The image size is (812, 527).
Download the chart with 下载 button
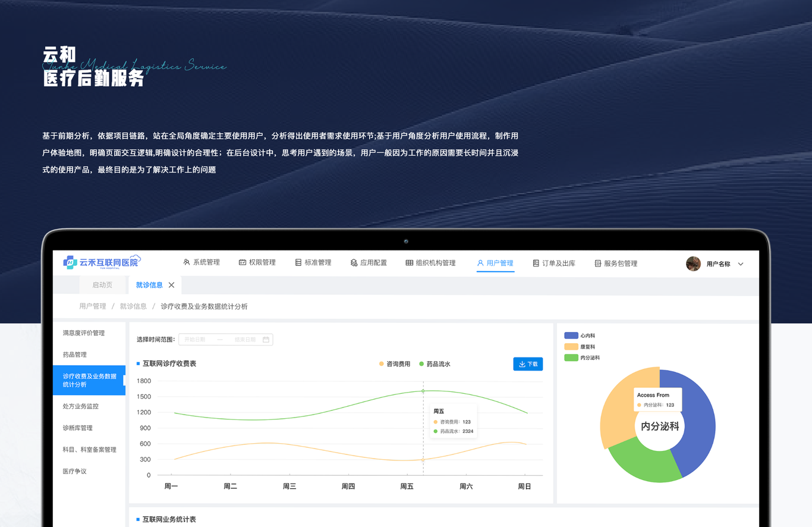pyautogui.click(x=528, y=364)
